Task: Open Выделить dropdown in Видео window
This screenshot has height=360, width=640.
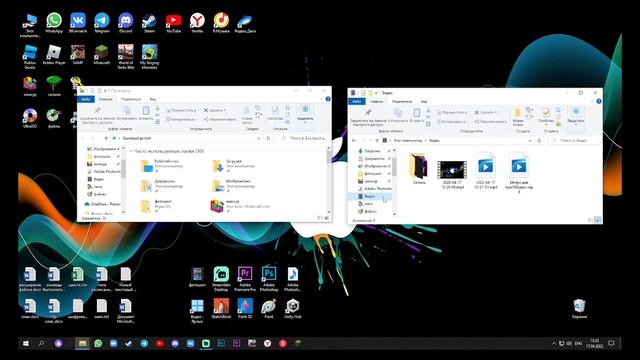Action: tap(576, 116)
